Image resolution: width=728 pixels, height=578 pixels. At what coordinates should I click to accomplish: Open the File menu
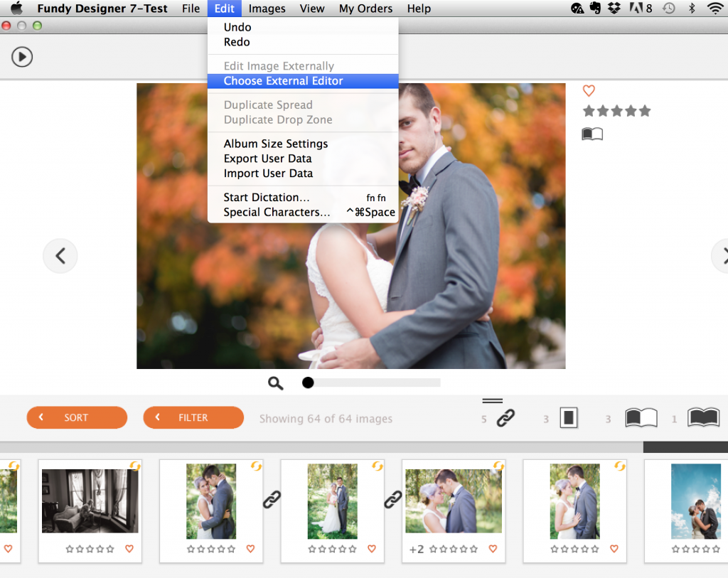point(191,9)
